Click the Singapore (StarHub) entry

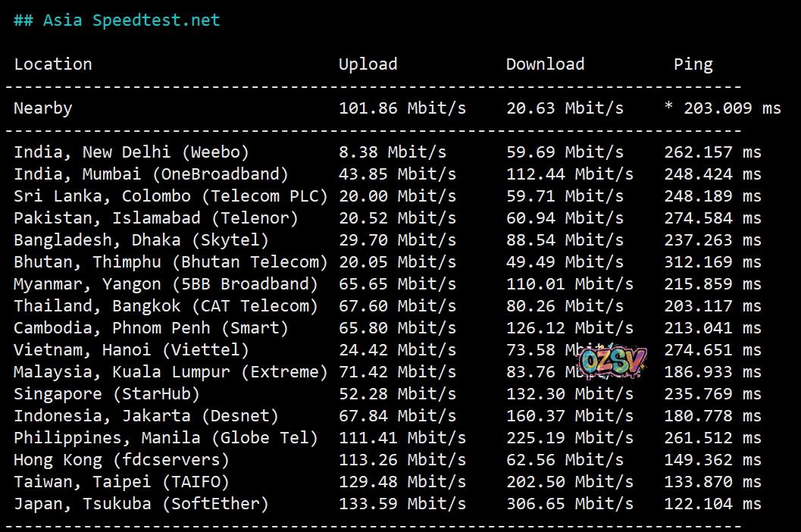pos(107,394)
